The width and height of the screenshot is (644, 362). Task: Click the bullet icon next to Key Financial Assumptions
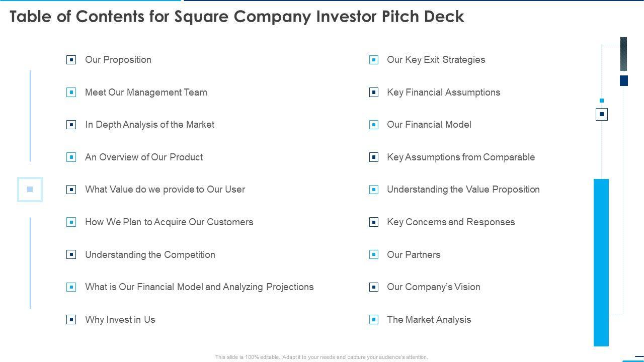374,93
